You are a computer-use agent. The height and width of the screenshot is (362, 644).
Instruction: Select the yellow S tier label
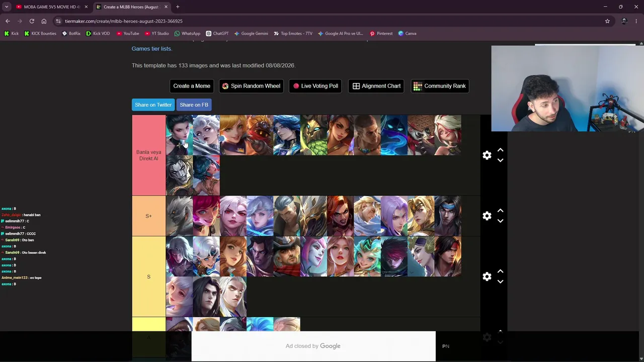coord(148,277)
